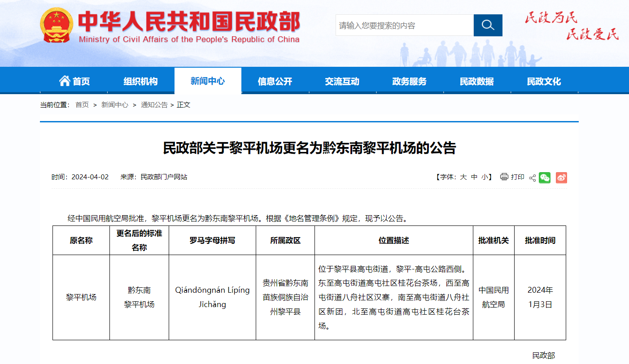Click the pinyin Qiándōngnán Lípíng Jīchǎng
This screenshot has height=364, width=629.
pos(213,297)
